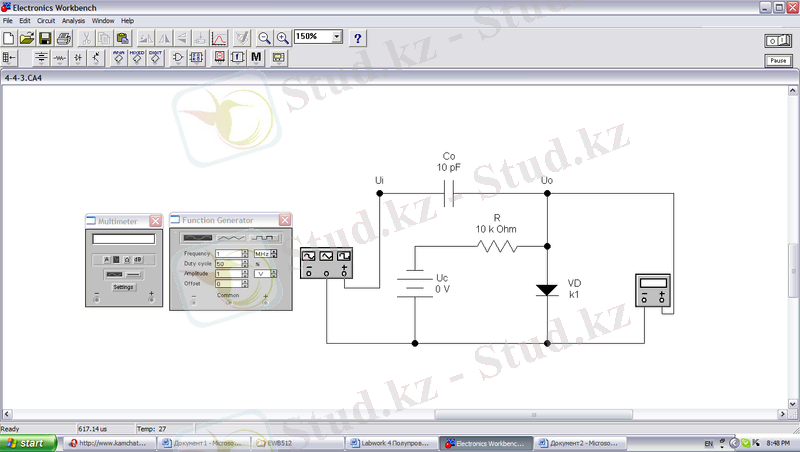This screenshot has width=800, height=452.
Task: Open the Display Graphs icon
Action: point(221,38)
